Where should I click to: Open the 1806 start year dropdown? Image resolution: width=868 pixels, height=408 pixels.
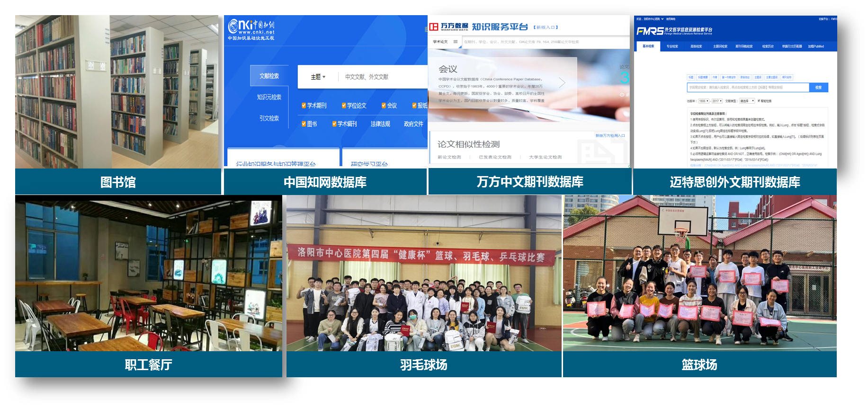pyautogui.click(x=704, y=101)
